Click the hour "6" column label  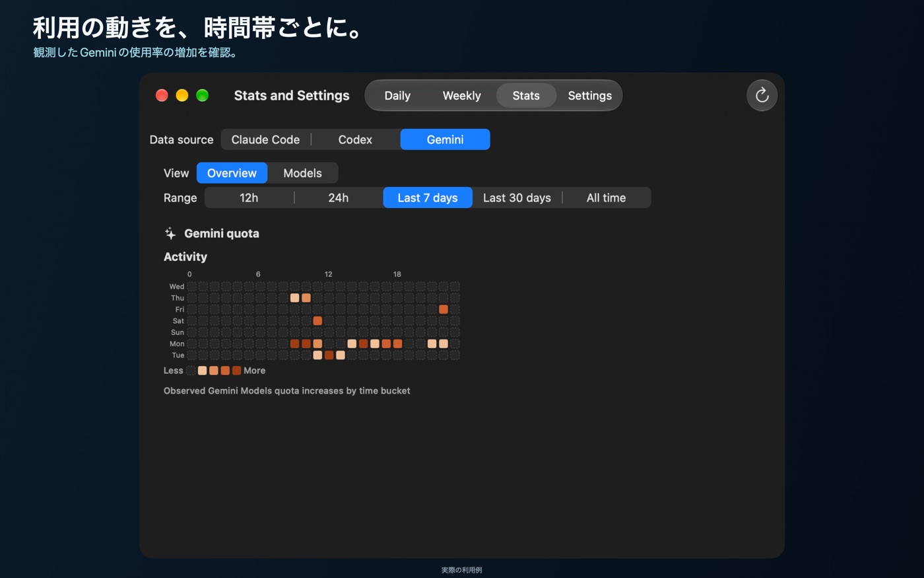click(x=258, y=274)
